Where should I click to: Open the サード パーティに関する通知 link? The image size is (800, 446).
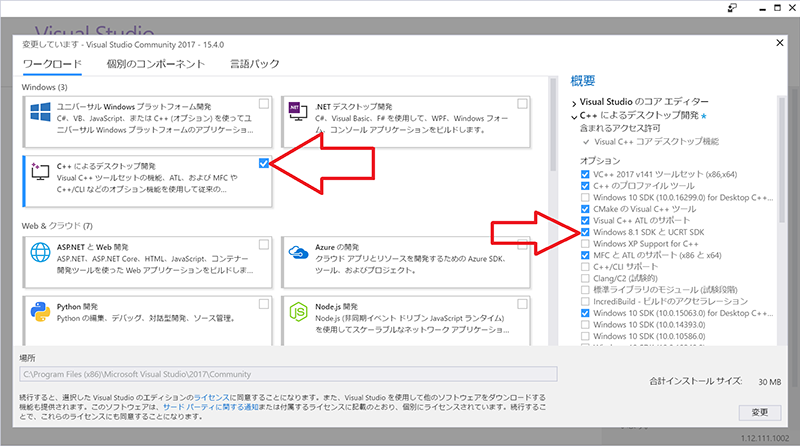point(211,407)
